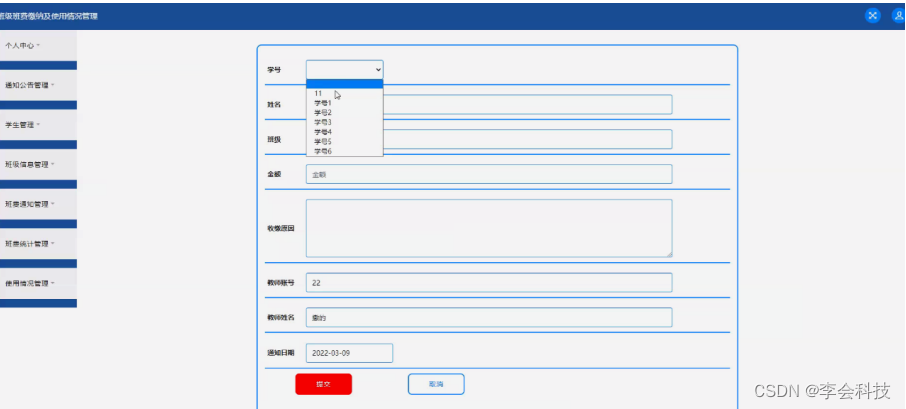This screenshot has width=906, height=409.
Task: Click the fullscreen toggle icon in header
Action: tap(872, 16)
